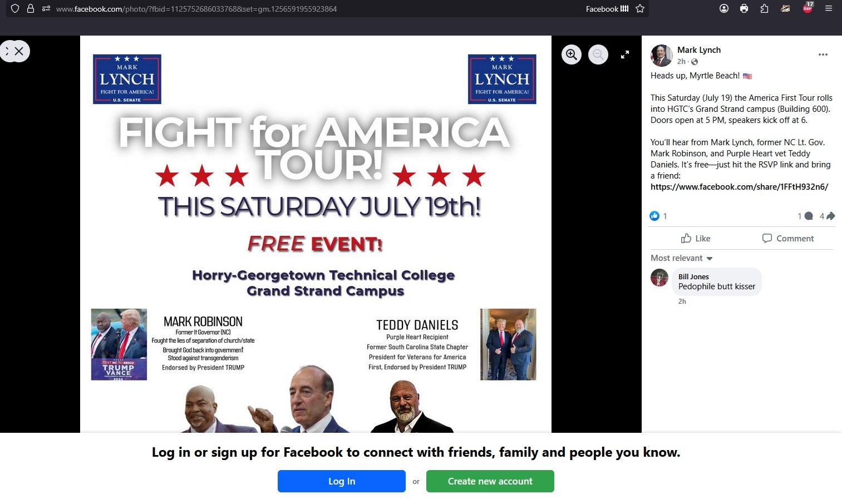Viewport: 842px width, 504px height.
Task: Click Create new account
Action: click(x=490, y=481)
